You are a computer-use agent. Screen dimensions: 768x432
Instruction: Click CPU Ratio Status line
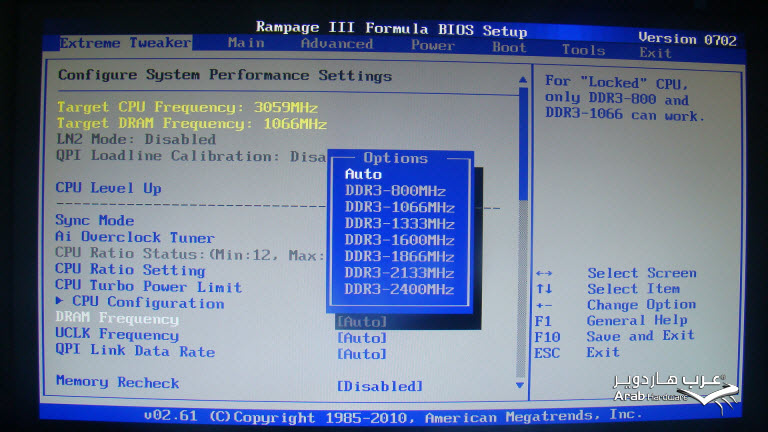tap(192, 254)
